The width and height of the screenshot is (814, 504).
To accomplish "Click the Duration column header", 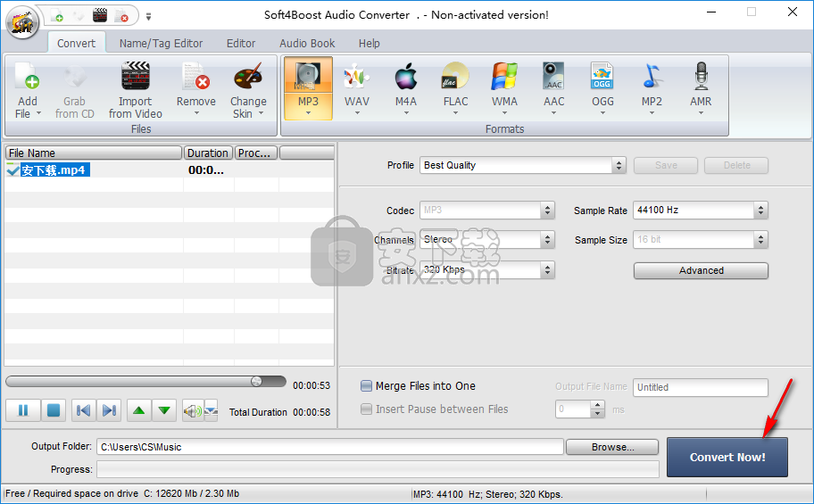I will (x=208, y=153).
